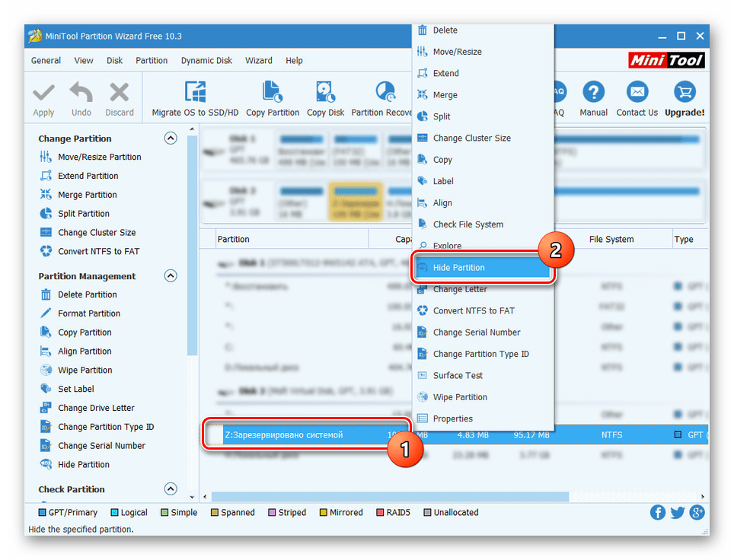This screenshot has width=734, height=560.
Task: Click the Contact Us envelope icon
Action: 637,92
